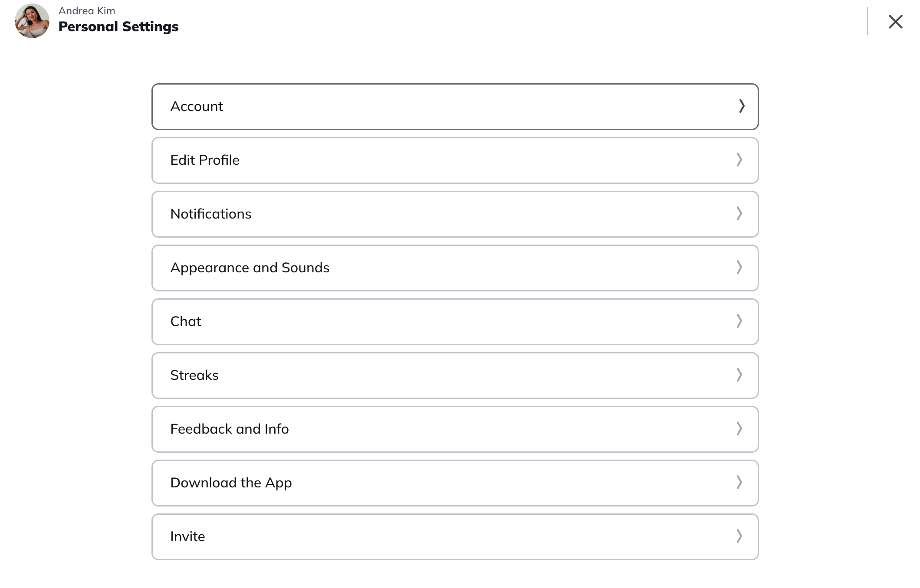This screenshot has height=588, width=920.
Task: Click the chevron arrow in Chat row
Action: (739, 321)
